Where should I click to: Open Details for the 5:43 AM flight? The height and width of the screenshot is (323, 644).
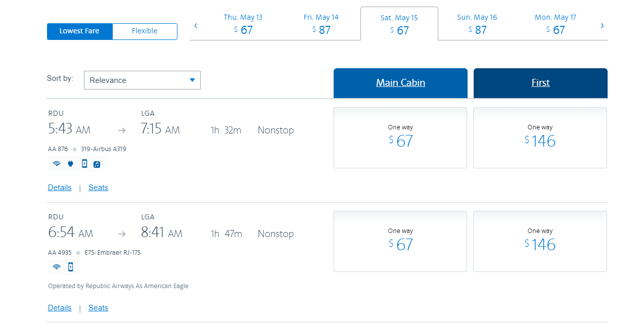pos(60,188)
